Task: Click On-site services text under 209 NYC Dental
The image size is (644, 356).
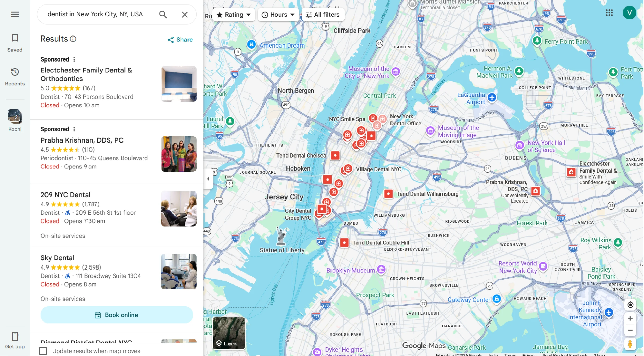Action: [x=63, y=236]
